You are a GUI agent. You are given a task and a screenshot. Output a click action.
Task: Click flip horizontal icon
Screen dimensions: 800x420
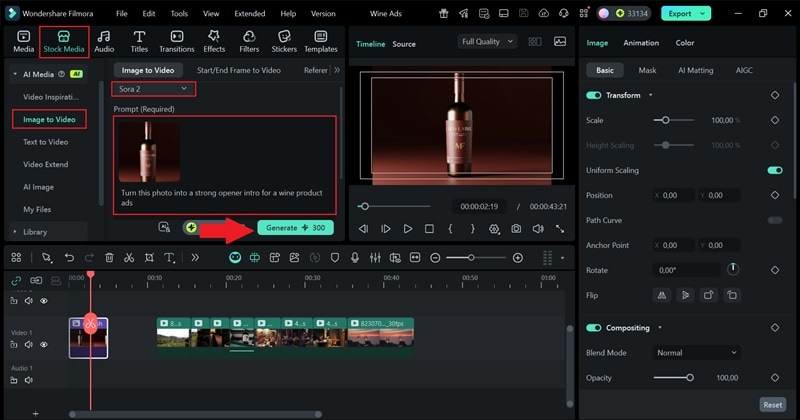coord(662,295)
